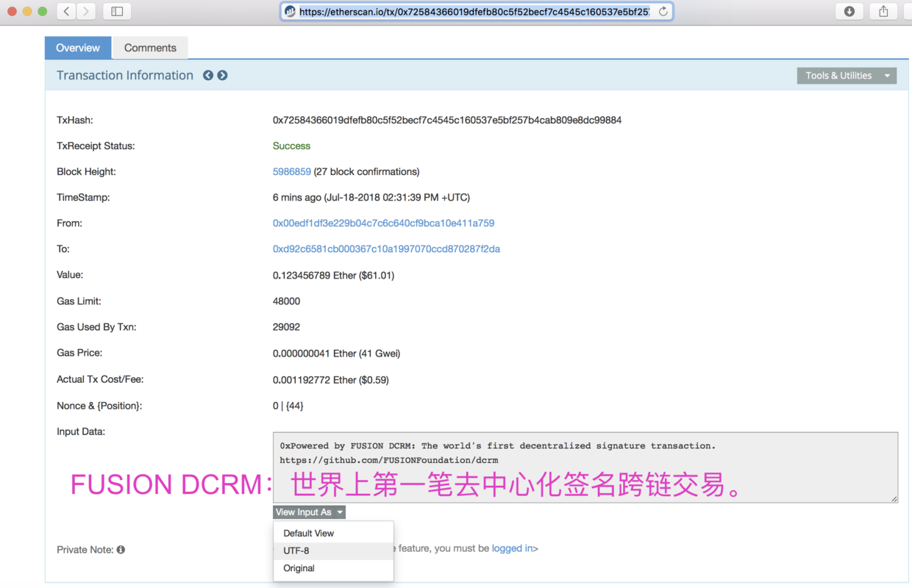Open the From address 0x00edf1df link
The height and width of the screenshot is (588, 912).
[383, 223]
